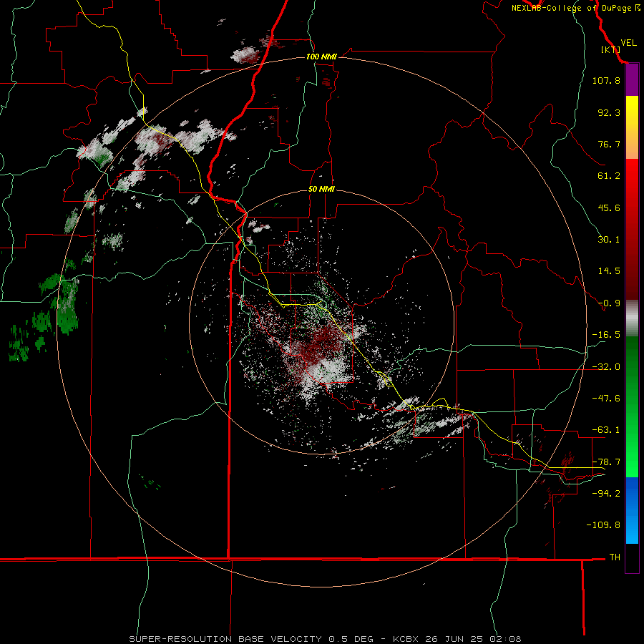This screenshot has width=644, height=644.
Task: Click the -32.0 legend value
Action: point(606,367)
